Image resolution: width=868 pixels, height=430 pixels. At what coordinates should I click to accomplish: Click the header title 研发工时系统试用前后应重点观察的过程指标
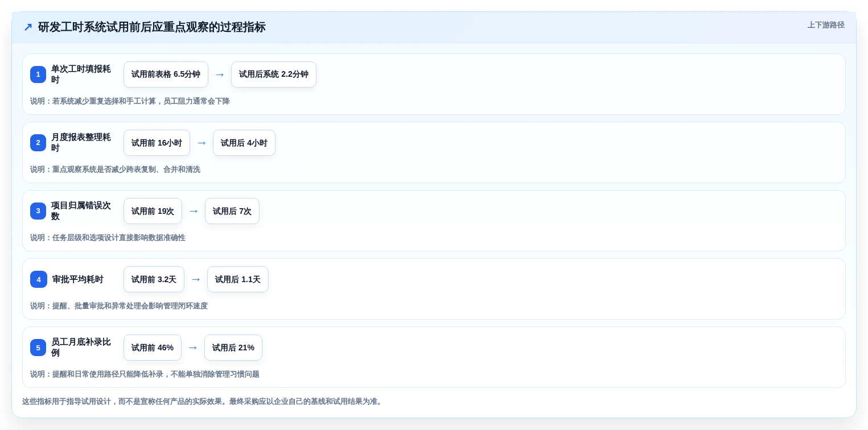[152, 27]
